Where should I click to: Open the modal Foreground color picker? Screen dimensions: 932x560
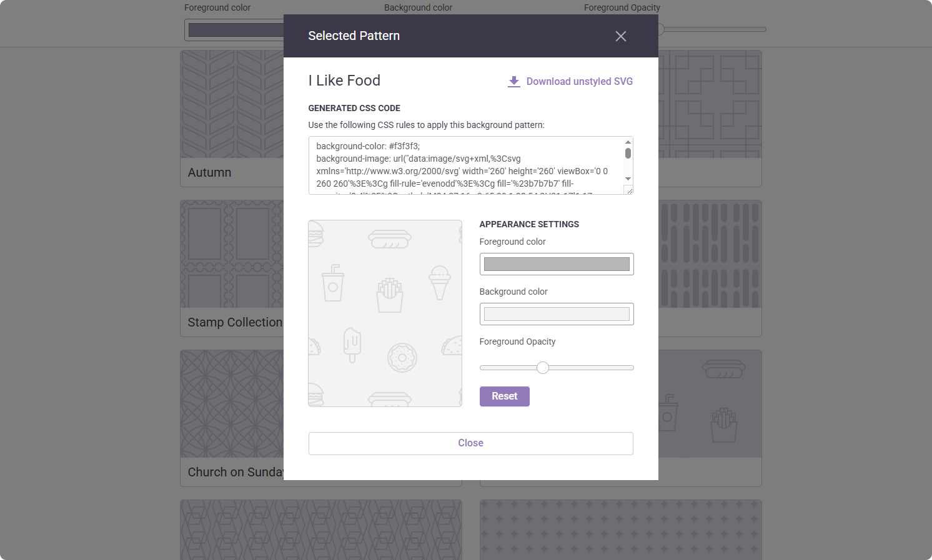pyautogui.click(x=556, y=264)
